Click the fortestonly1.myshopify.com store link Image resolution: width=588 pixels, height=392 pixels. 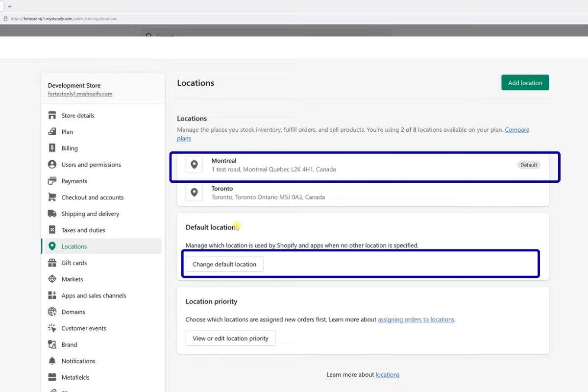(x=80, y=94)
